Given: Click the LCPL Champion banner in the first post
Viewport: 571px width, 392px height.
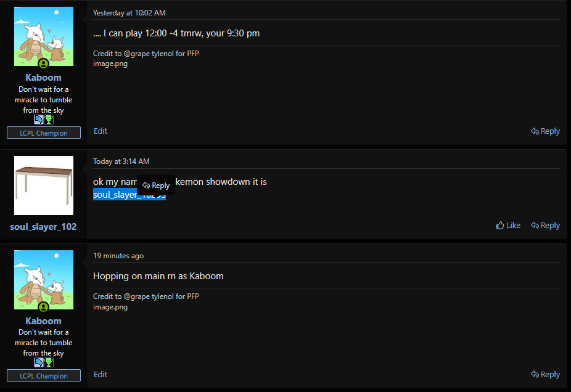Looking at the screenshot, I should 44,133.
